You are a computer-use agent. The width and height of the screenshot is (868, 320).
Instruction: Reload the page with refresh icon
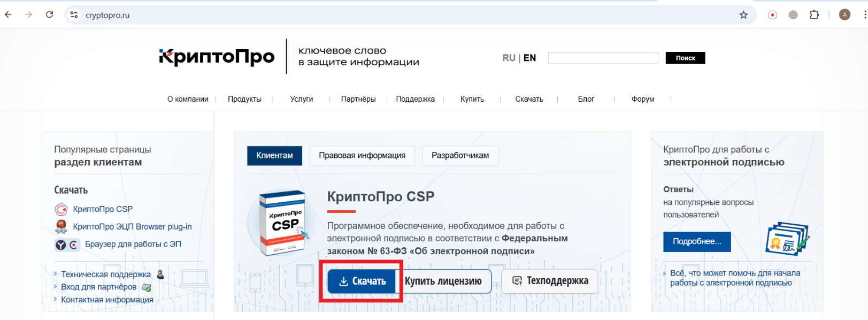[49, 15]
